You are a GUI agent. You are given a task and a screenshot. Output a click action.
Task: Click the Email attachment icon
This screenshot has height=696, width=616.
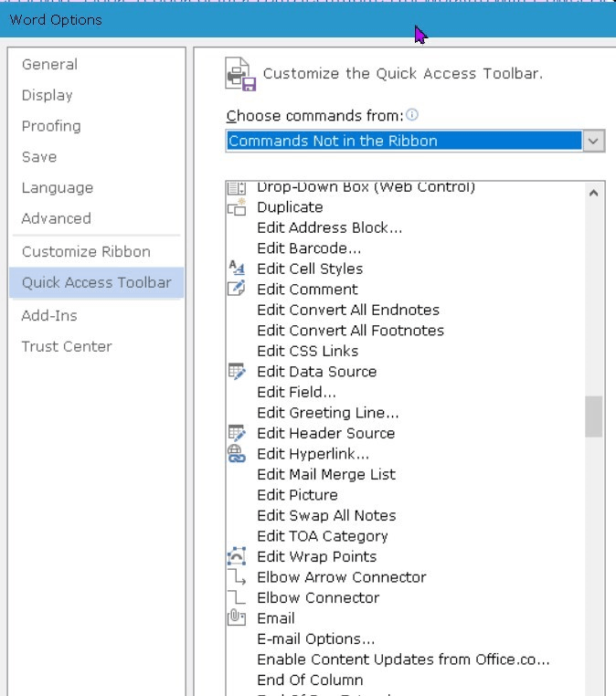point(237,617)
